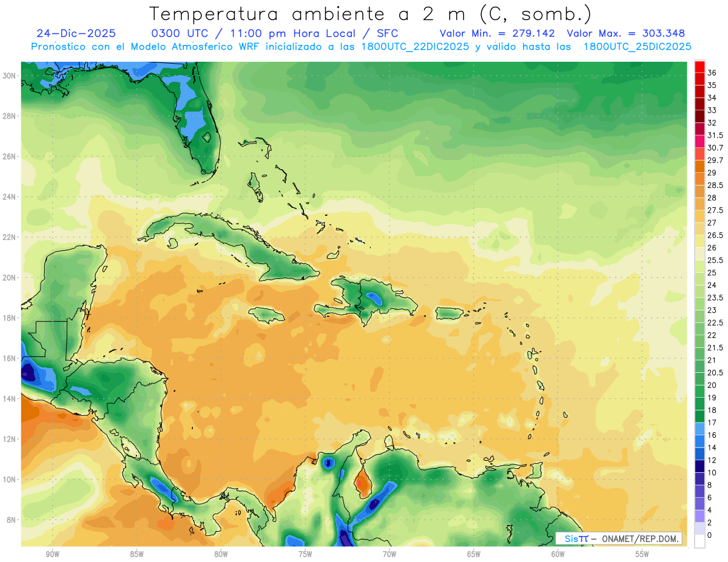Select legend value 34
This screenshot has height=562, width=728.
tap(712, 98)
